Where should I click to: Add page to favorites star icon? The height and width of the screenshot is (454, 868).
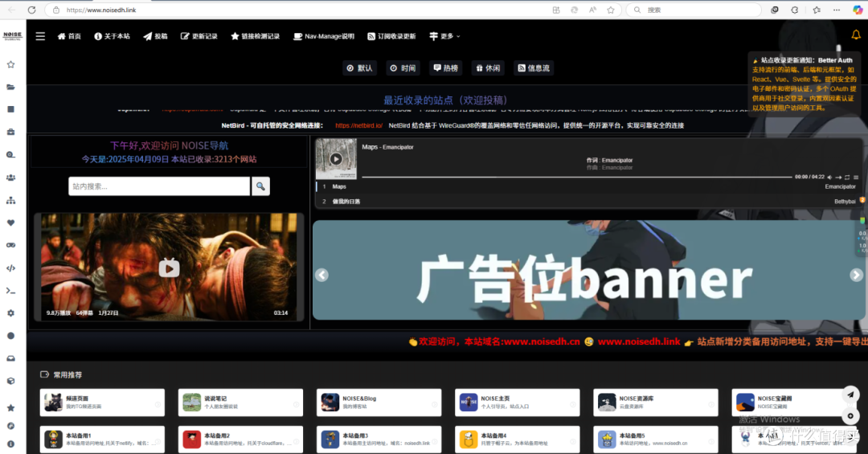611,10
